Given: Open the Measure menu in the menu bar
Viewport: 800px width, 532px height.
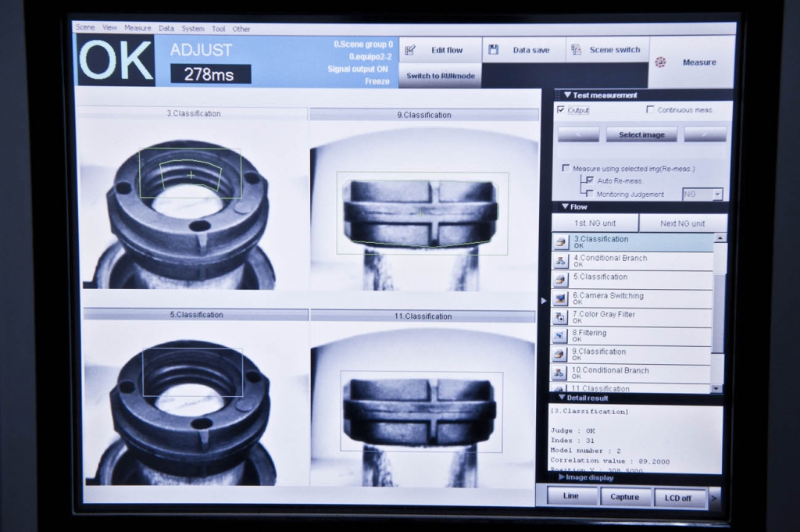Looking at the screenshot, I should (137, 28).
